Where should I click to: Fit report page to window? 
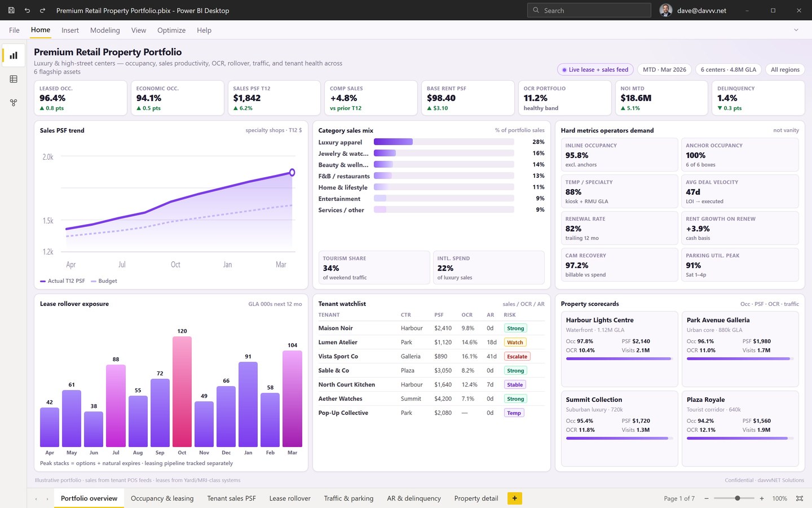[x=800, y=498]
